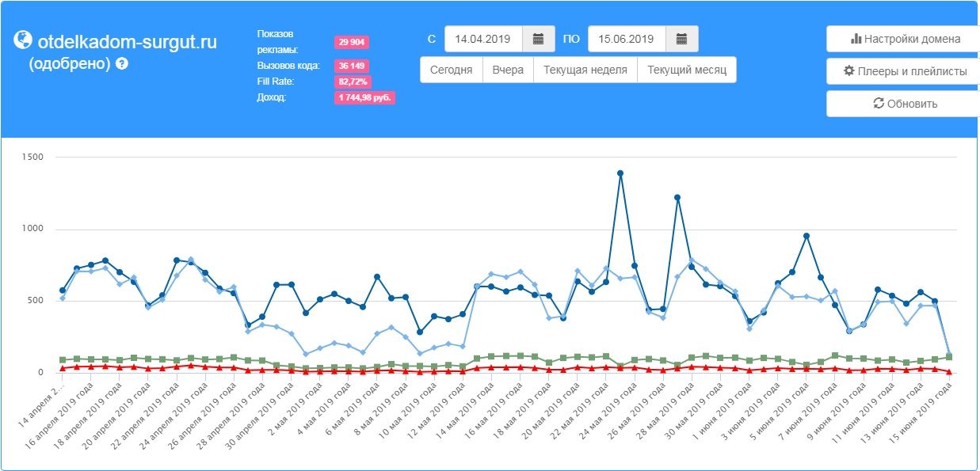Click the highest dark blue peak on chart
This screenshot has width=980, height=471.
[x=620, y=173]
